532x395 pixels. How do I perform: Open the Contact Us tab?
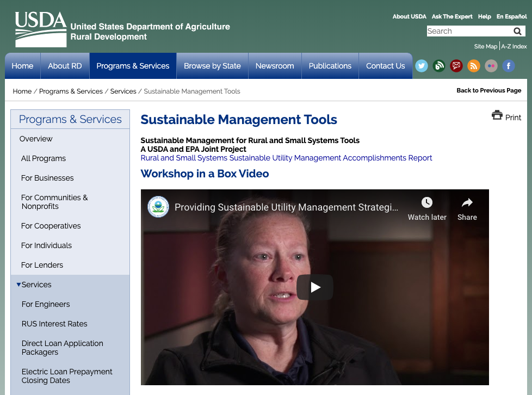pyautogui.click(x=386, y=66)
